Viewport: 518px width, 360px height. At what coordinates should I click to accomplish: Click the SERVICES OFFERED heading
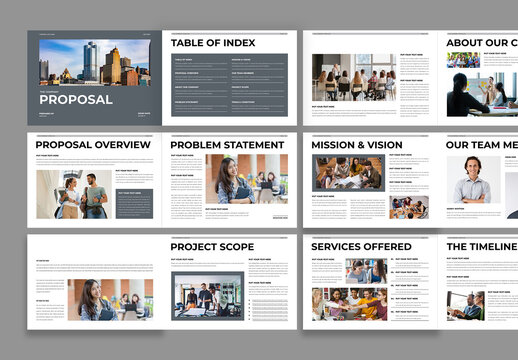pos(361,247)
